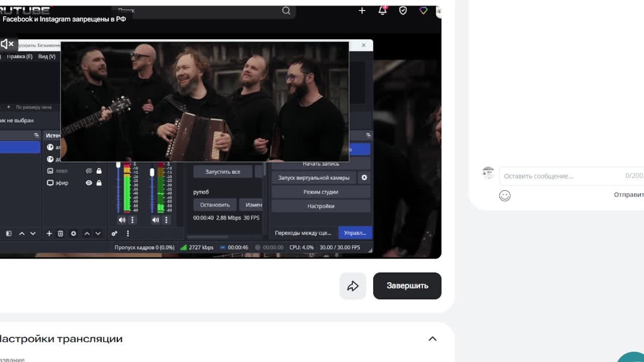This screenshot has height=362, width=644.
Task: Toggle lock on the лево source
Action: point(99,171)
